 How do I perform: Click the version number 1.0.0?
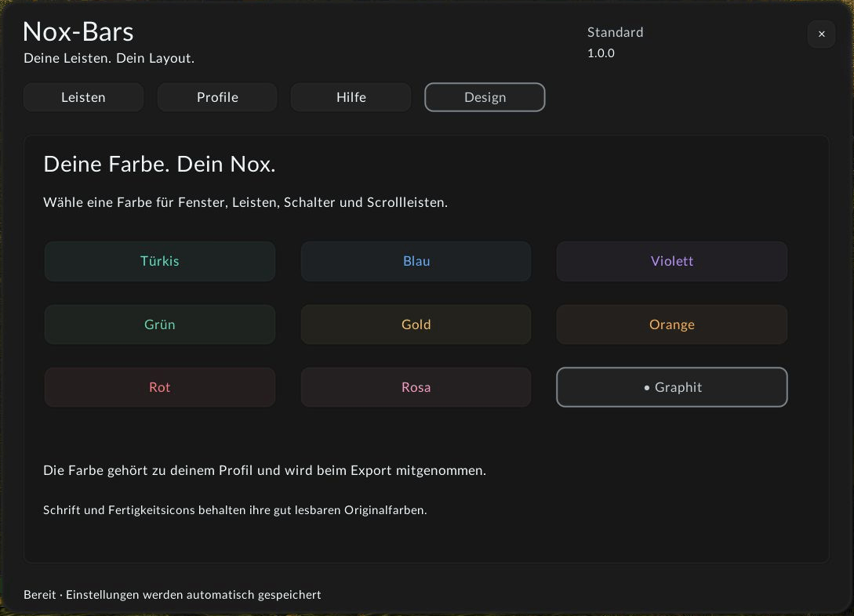601,53
